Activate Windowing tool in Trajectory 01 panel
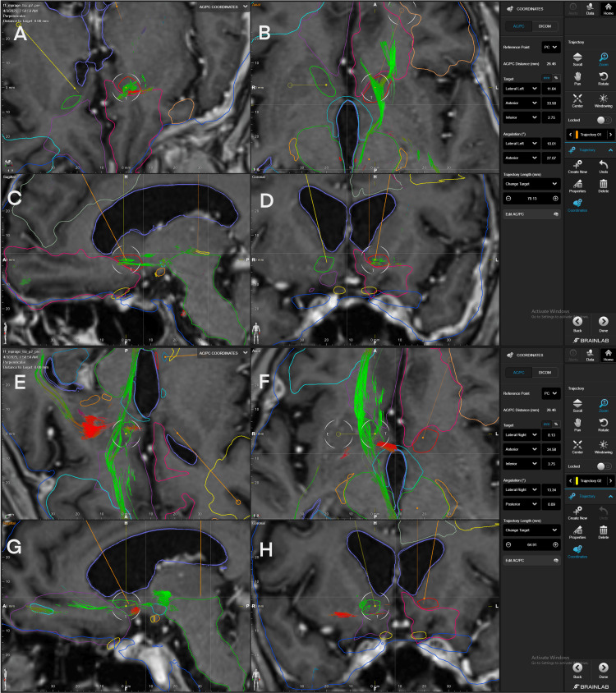This screenshot has height=693, width=616. click(603, 101)
